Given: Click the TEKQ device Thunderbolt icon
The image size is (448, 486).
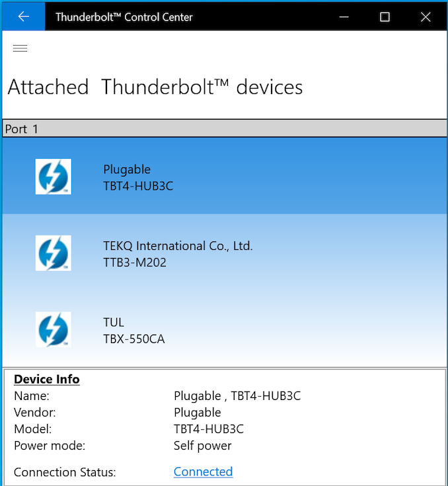Looking at the screenshot, I should tap(53, 253).
